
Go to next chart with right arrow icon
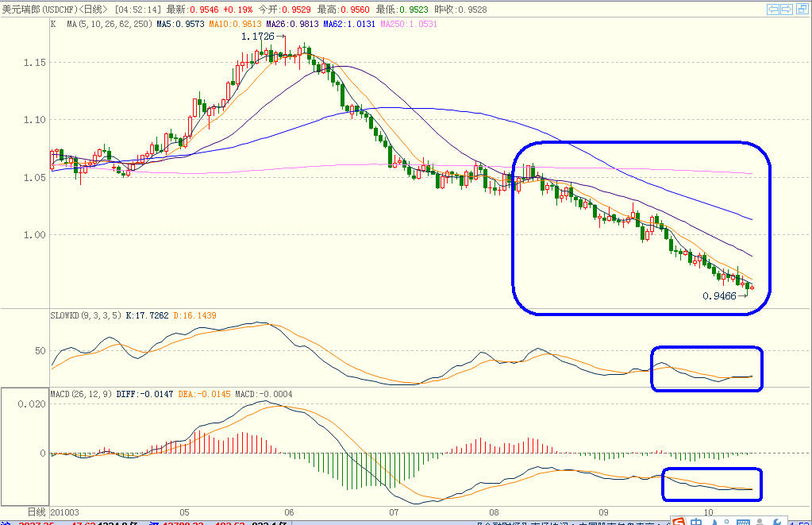[x=787, y=10]
